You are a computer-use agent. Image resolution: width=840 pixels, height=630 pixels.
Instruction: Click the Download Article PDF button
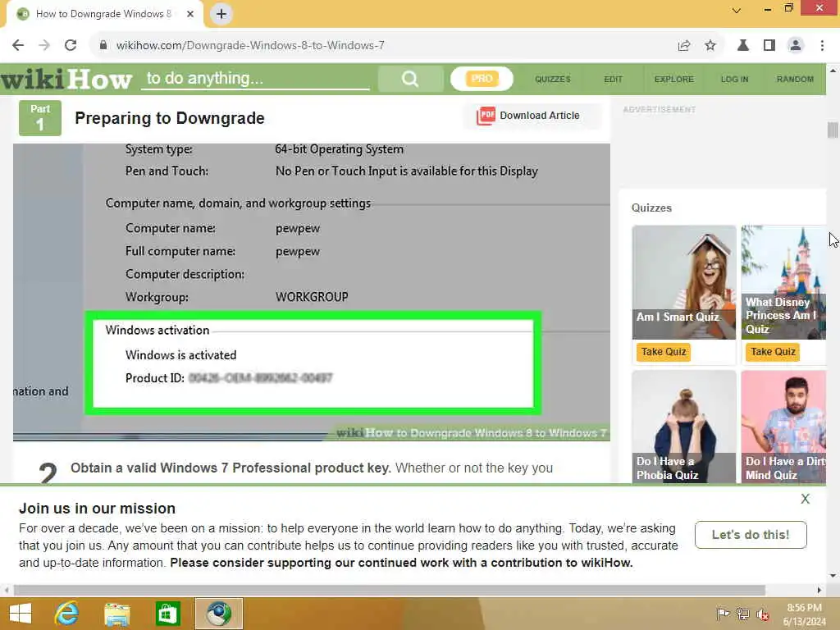[x=532, y=116]
